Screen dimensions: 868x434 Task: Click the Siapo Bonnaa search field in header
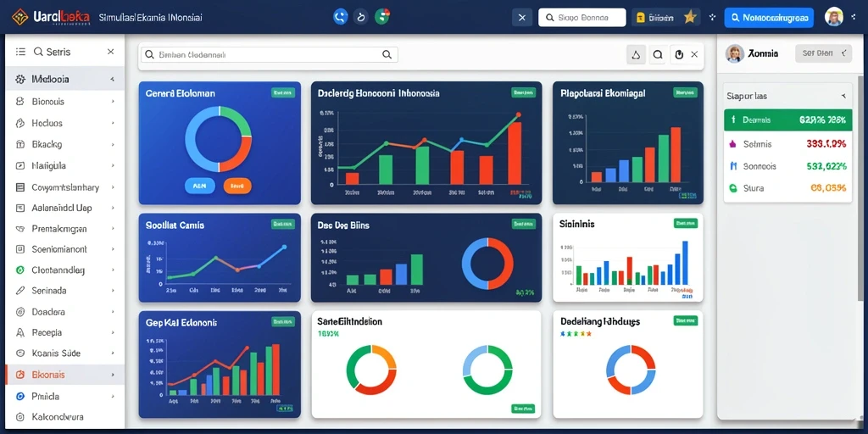(x=581, y=18)
